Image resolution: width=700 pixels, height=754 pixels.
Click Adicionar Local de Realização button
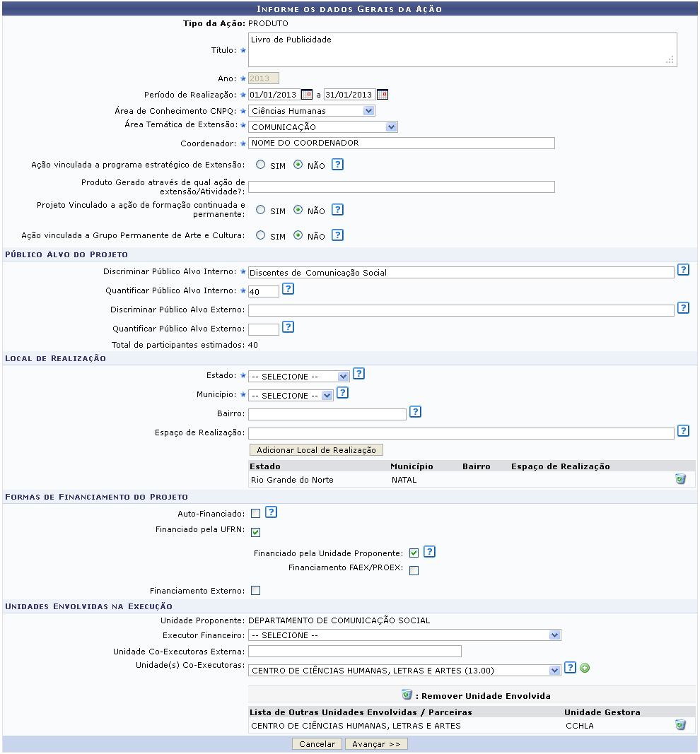point(316,450)
